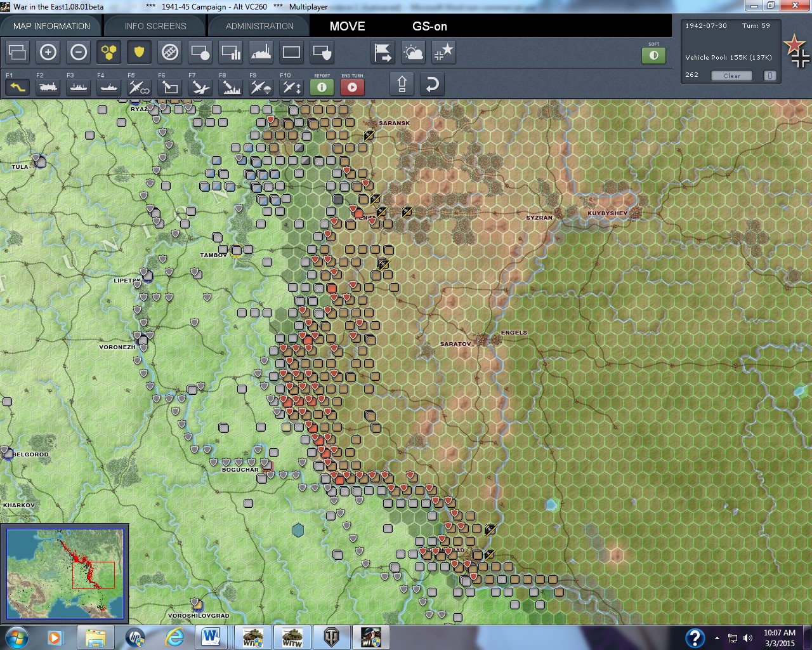Screen dimensions: 812x650
Task: Select Kuybyshev city on the map
Action: (x=635, y=212)
